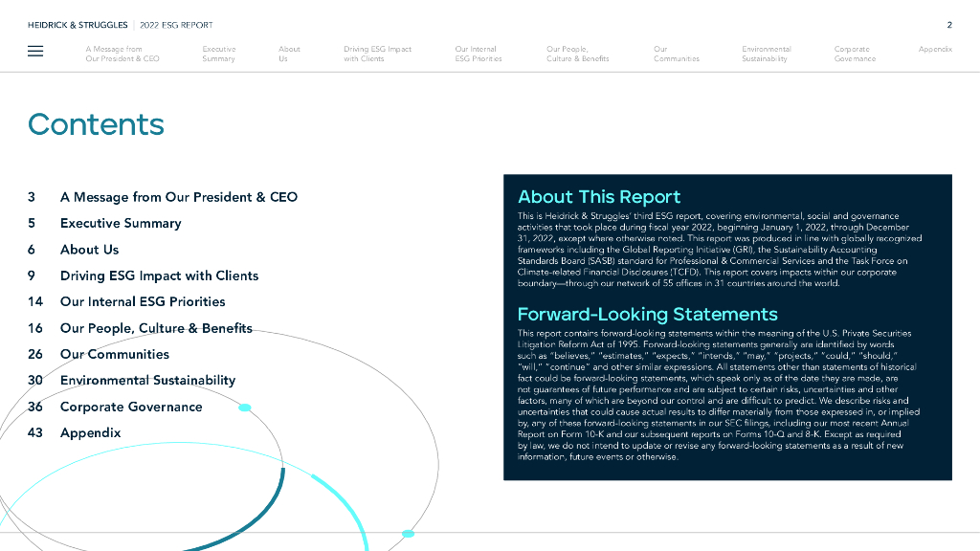Click 'Corporate Governance' contents entry
980x551 pixels.
click(x=131, y=407)
